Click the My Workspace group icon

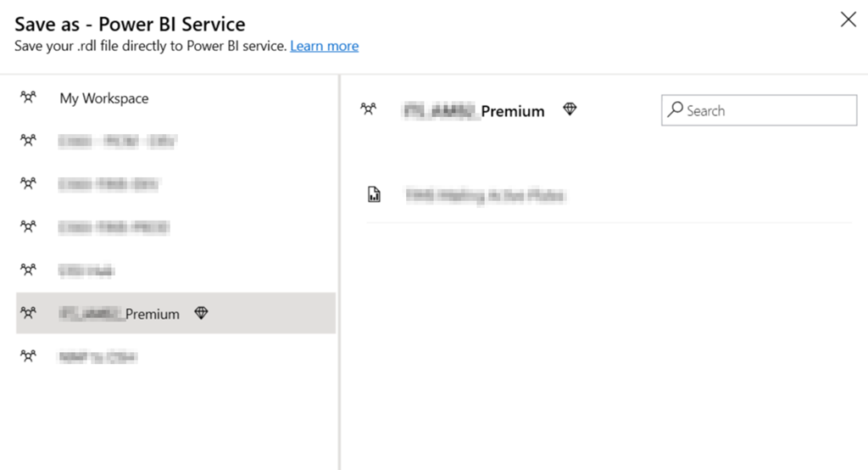pyautogui.click(x=28, y=98)
